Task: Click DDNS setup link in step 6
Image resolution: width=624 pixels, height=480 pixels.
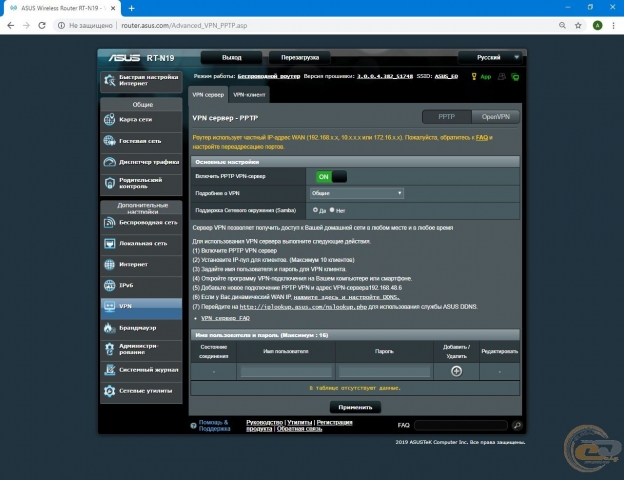Action: (x=346, y=297)
